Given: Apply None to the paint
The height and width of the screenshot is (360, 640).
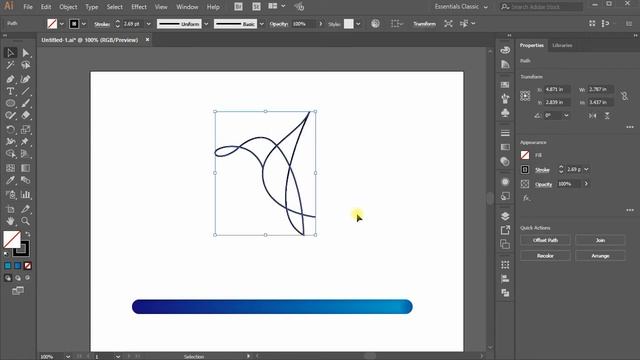Looking at the screenshot, I should click(27, 266).
